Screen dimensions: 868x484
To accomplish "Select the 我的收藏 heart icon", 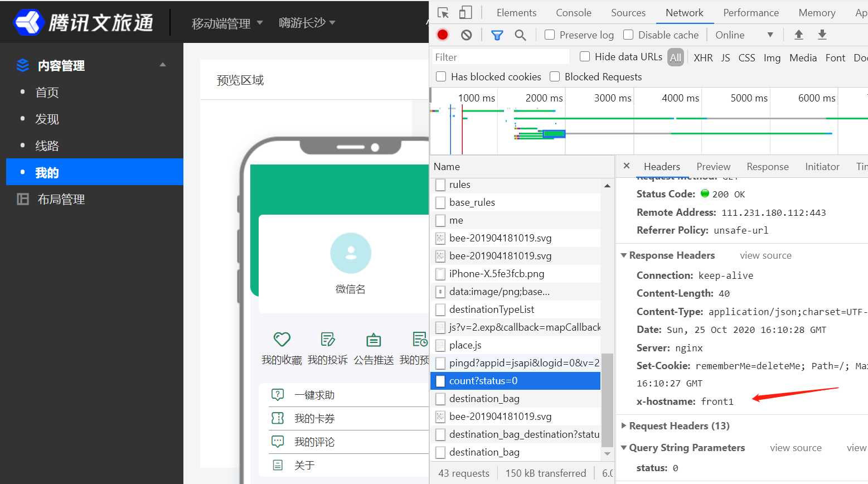I will click(x=282, y=339).
